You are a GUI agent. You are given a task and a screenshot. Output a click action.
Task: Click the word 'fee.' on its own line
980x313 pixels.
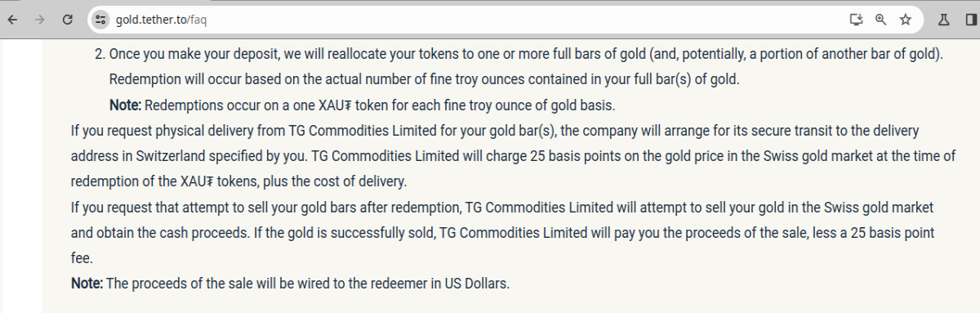point(82,258)
